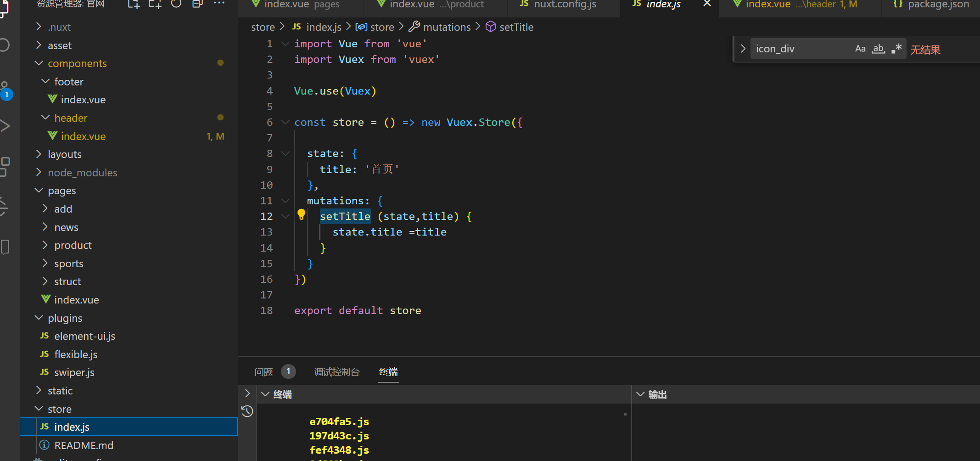Viewport: 980px width, 461px height.
Task: Open element-ui.js file
Action: (x=84, y=336)
